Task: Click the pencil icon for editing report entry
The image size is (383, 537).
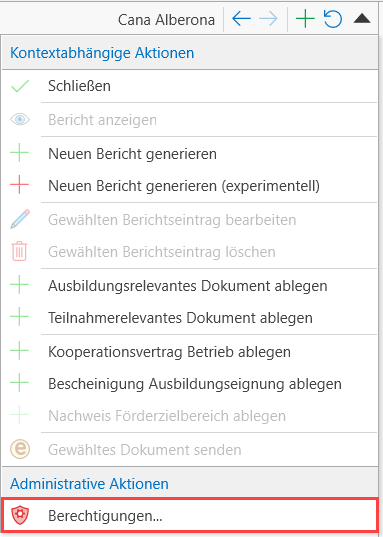Action: (x=20, y=219)
